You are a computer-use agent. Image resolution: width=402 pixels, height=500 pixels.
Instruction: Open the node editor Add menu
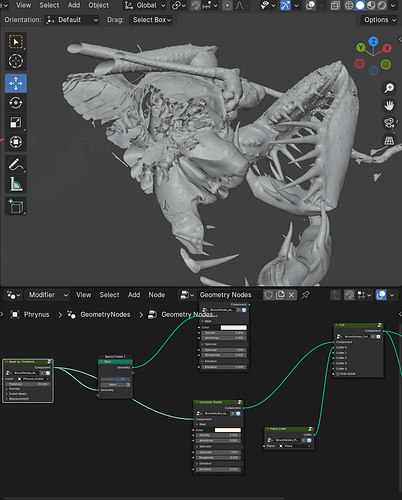(134, 295)
